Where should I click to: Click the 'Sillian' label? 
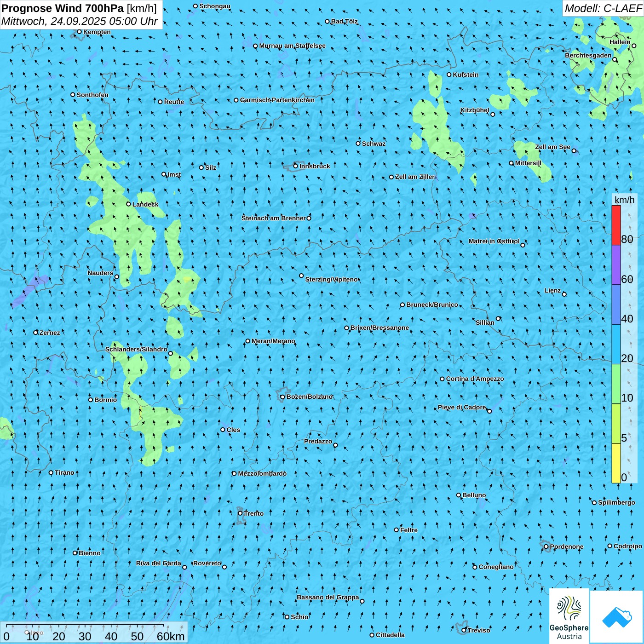(x=485, y=322)
